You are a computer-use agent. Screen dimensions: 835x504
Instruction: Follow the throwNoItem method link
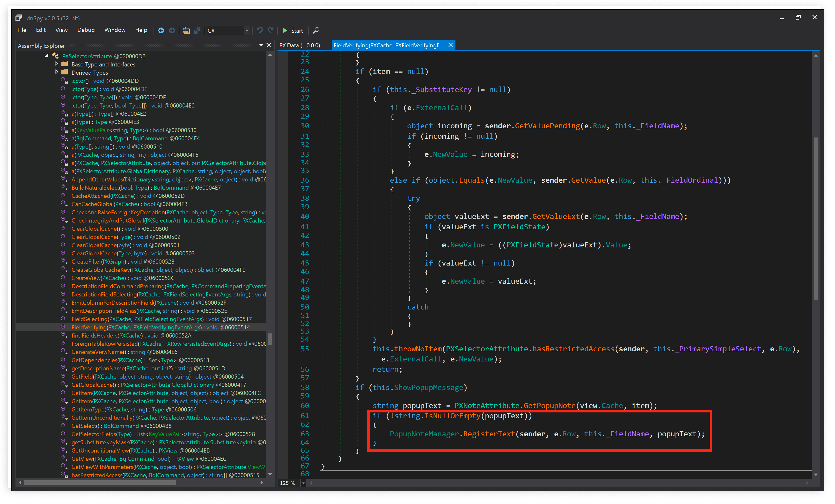click(x=418, y=349)
